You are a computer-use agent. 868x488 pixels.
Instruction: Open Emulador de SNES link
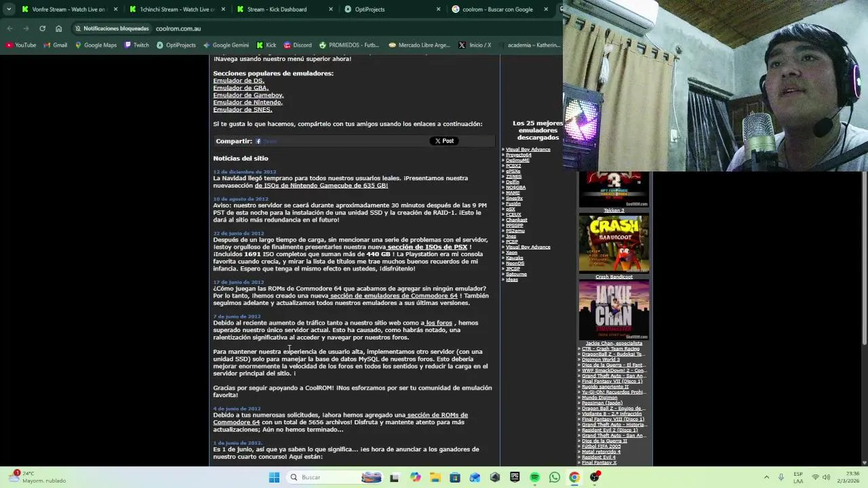tap(243, 110)
